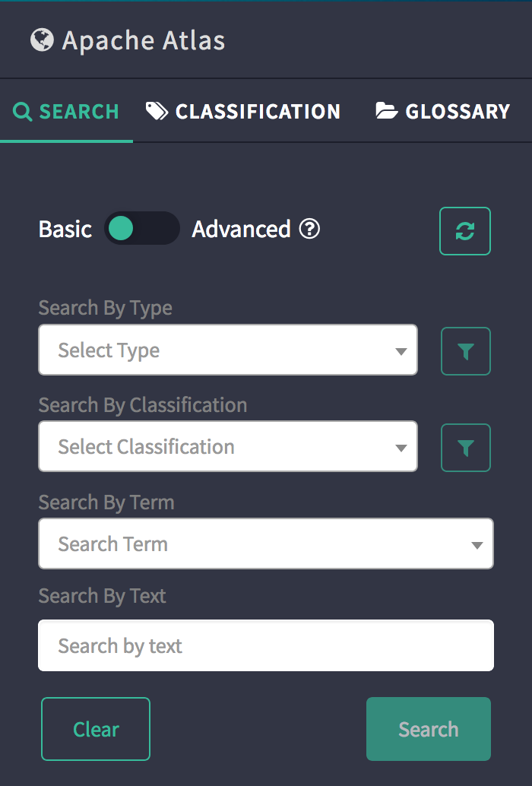Image resolution: width=532 pixels, height=786 pixels.
Task: Focus the Search by text field
Action: coord(265,646)
